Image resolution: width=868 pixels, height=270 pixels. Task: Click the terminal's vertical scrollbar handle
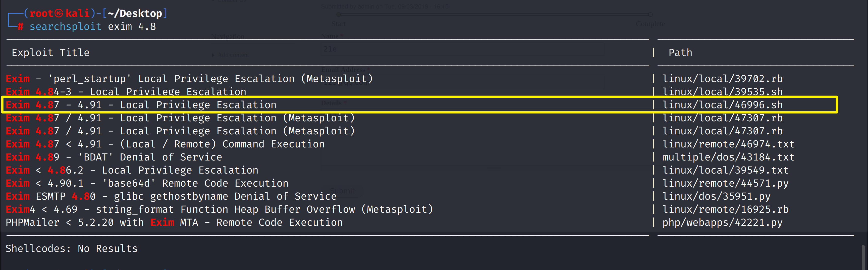click(x=863, y=257)
